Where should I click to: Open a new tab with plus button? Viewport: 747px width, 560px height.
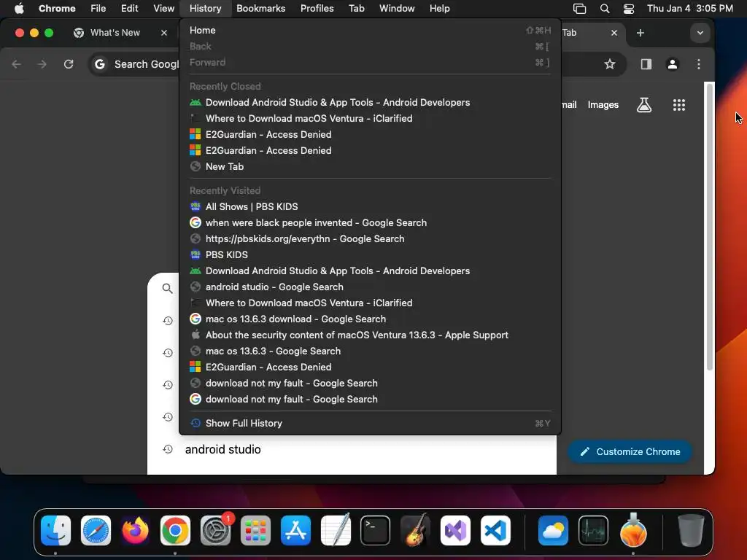(640, 33)
